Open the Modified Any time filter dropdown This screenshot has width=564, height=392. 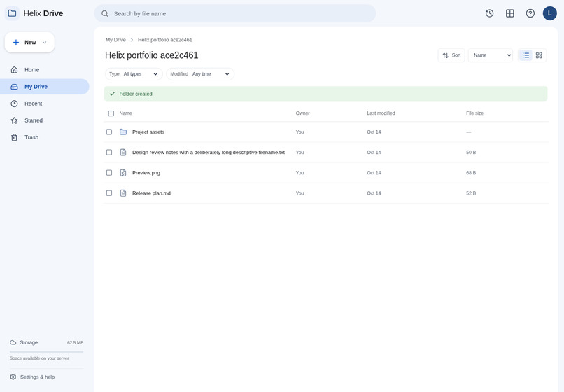point(200,74)
